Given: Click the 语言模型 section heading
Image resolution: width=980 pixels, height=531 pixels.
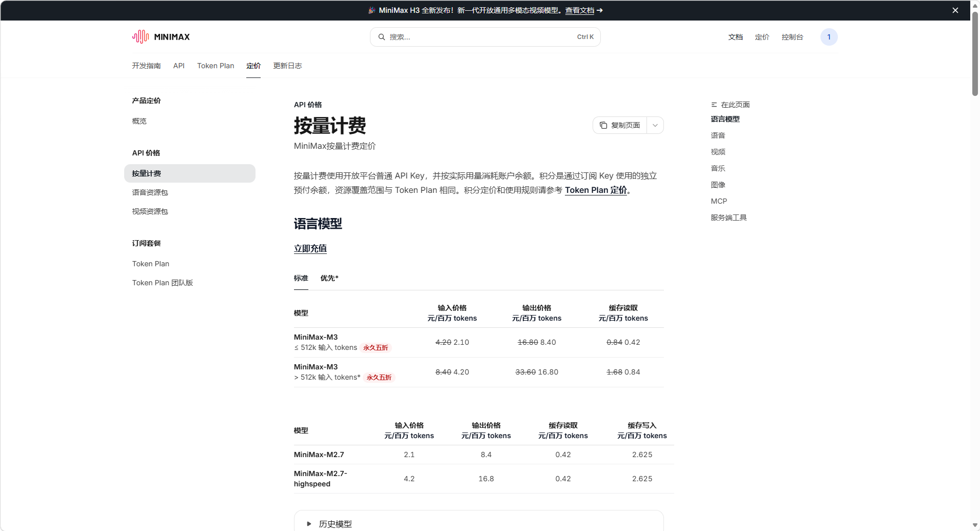Looking at the screenshot, I should click(x=318, y=224).
